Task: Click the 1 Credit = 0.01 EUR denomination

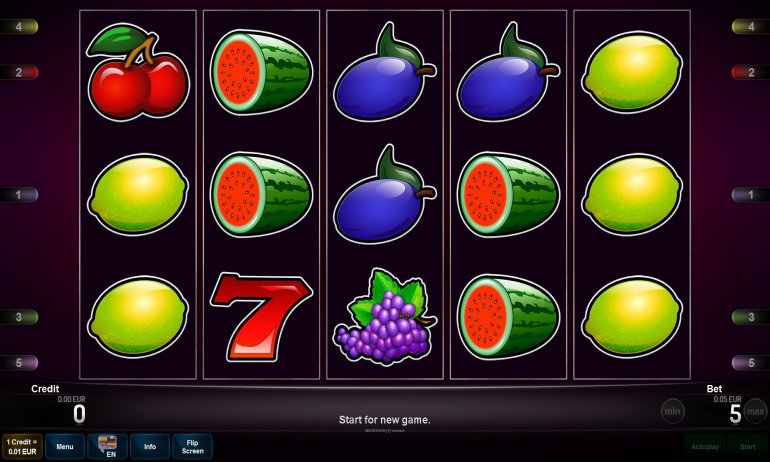Action: (x=22, y=446)
